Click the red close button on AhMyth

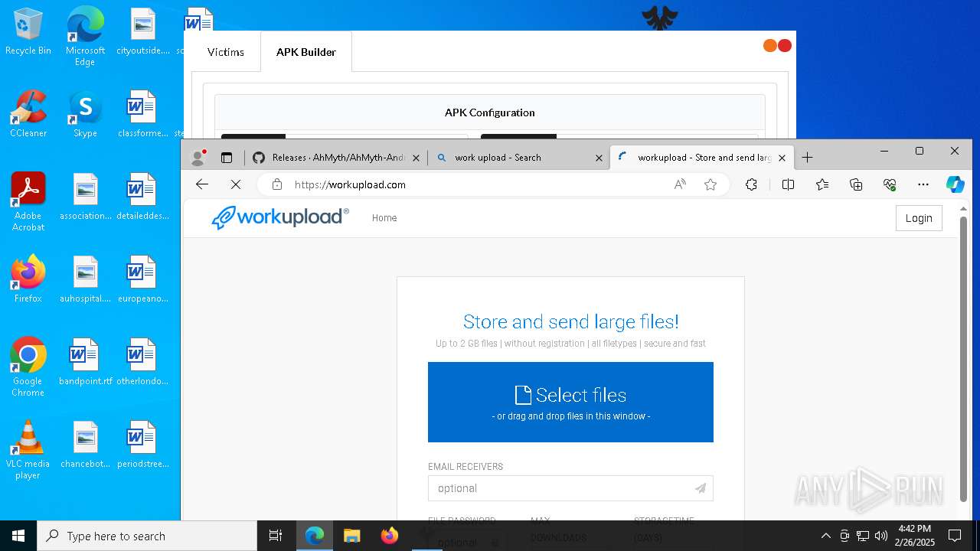785,46
